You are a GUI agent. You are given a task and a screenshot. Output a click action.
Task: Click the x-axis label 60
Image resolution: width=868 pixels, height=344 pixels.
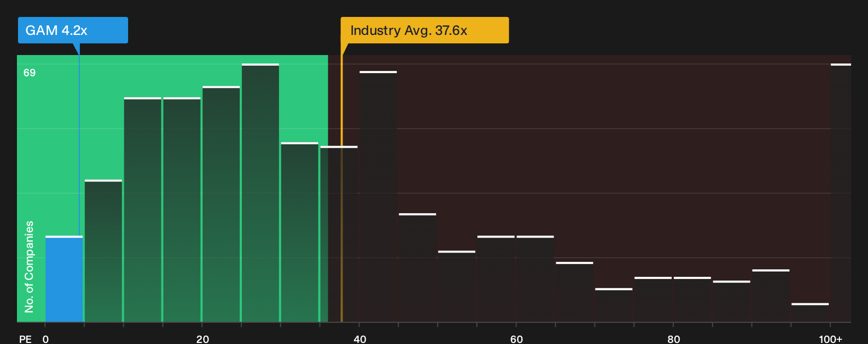point(517,339)
